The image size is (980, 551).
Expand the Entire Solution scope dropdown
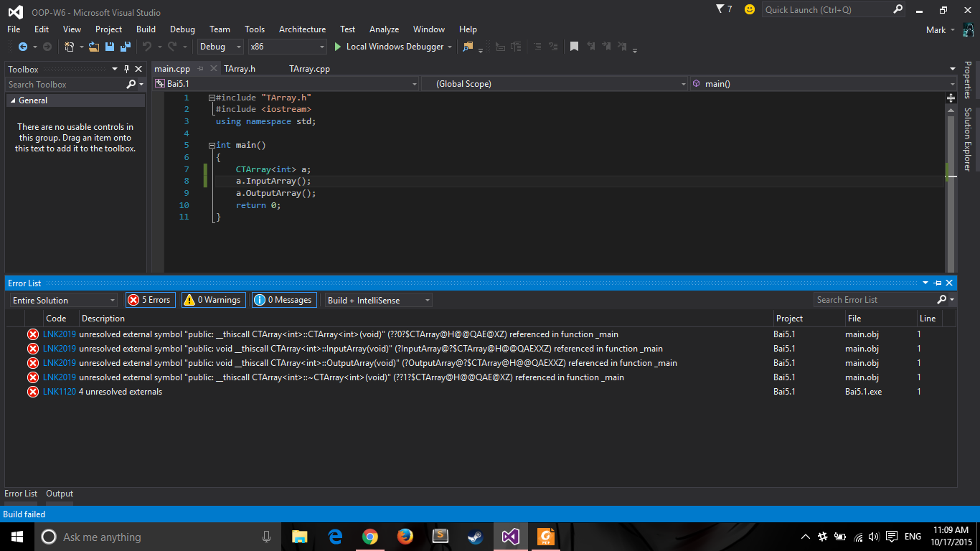point(64,300)
